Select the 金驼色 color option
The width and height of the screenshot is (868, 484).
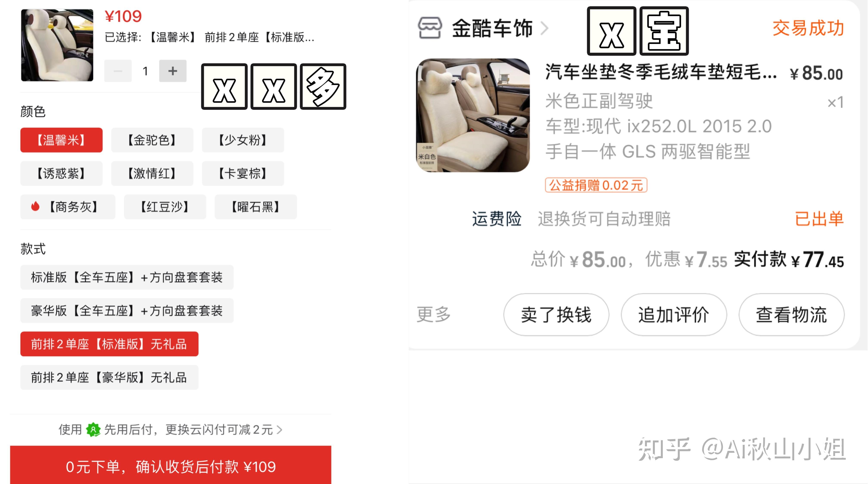tap(152, 140)
